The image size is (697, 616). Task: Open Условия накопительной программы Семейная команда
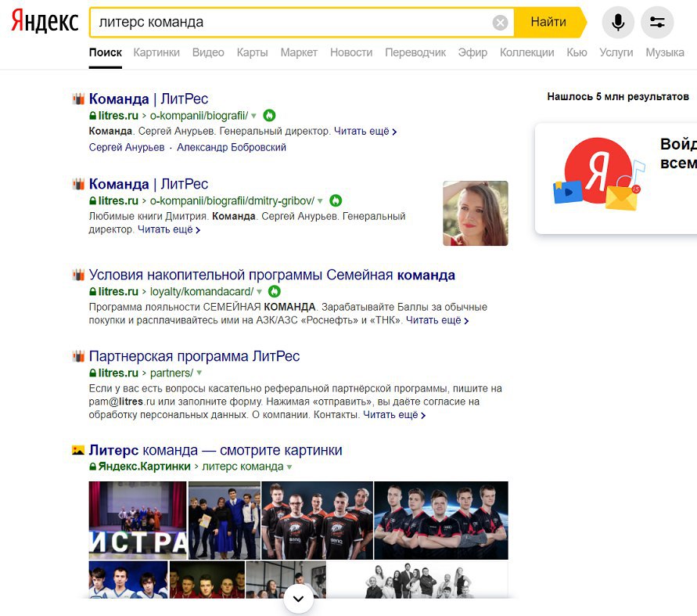coord(271,275)
